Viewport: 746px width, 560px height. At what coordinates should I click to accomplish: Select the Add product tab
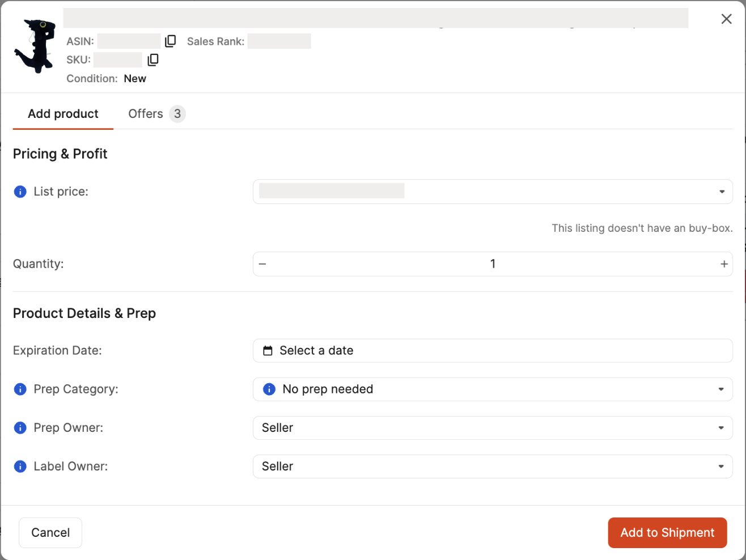pyautogui.click(x=63, y=114)
